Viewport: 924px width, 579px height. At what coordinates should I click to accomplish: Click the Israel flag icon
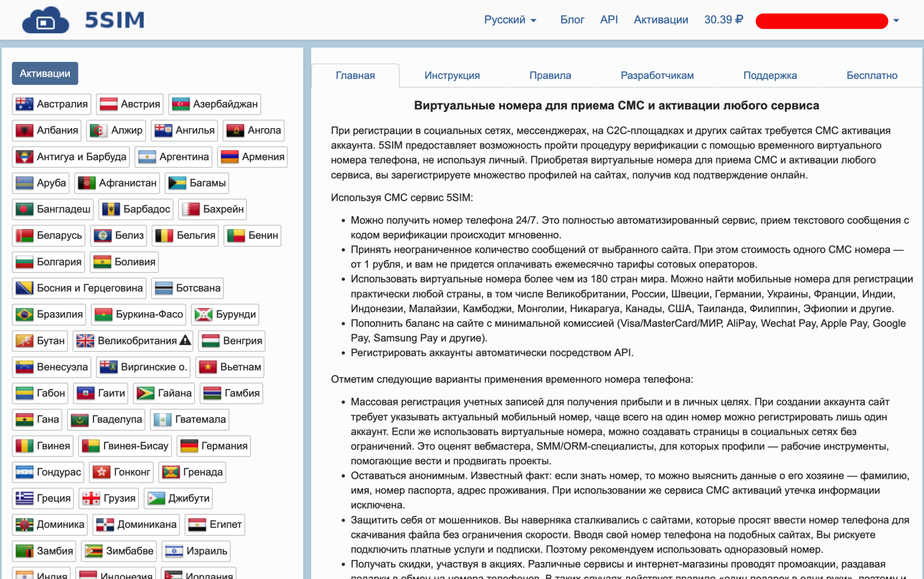pos(174,551)
